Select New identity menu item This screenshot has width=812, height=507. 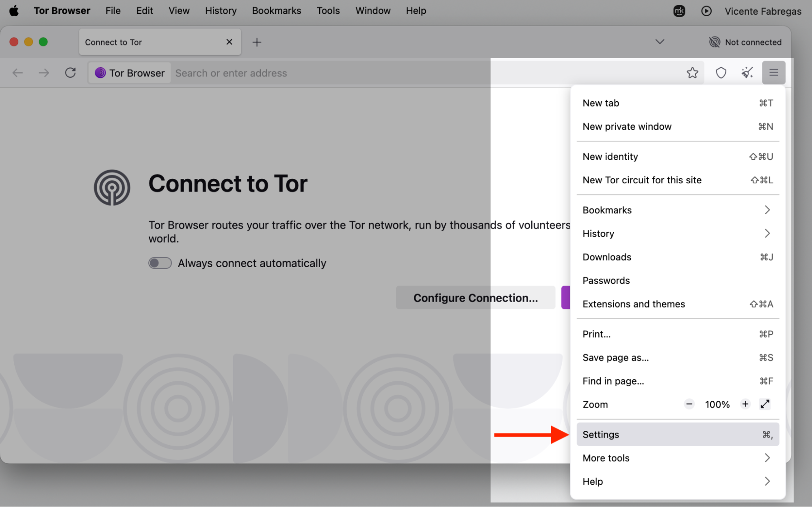[678, 157]
